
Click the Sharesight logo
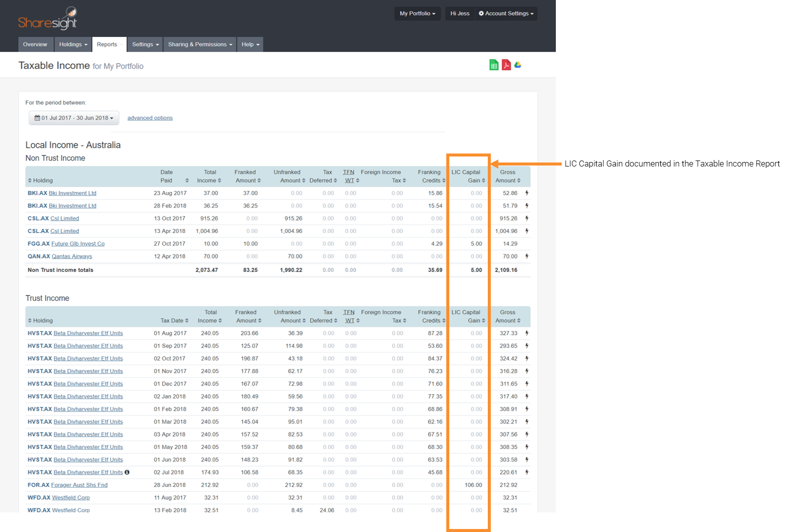click(x=48, y=18)
